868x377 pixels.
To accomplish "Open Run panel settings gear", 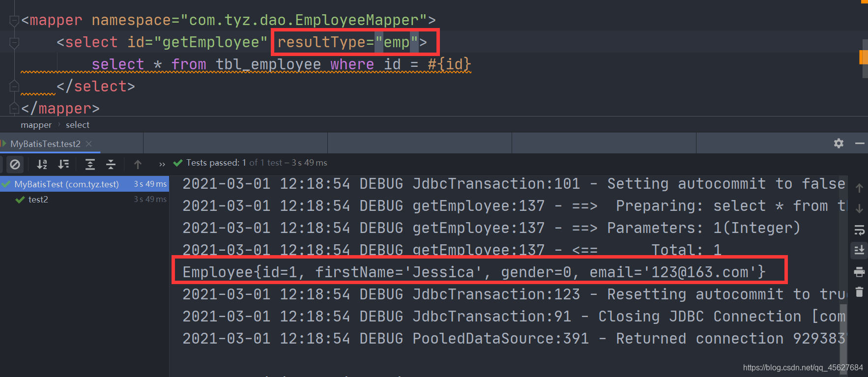I will (839, 143).
